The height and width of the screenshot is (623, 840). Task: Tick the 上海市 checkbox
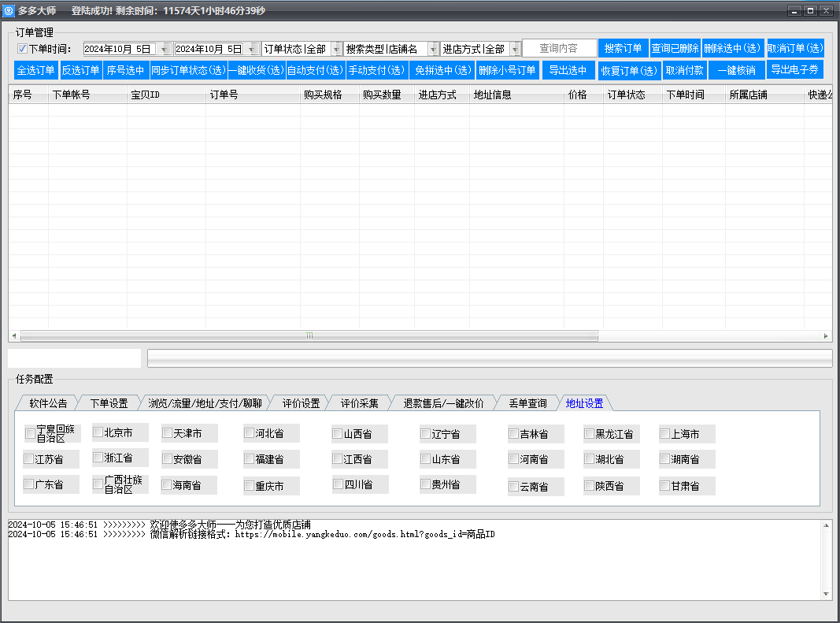[665, 433]
